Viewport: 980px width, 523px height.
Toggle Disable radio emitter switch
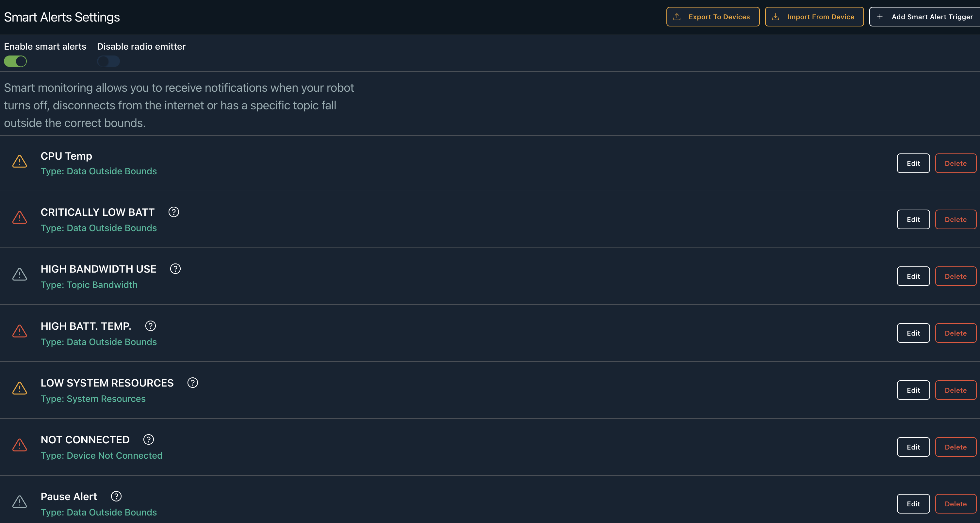(108, 61)
